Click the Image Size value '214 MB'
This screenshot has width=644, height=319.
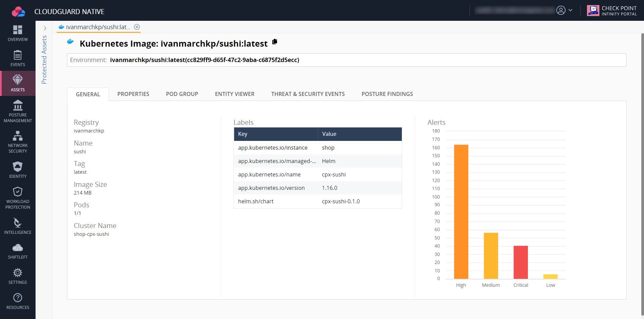pos(83,193)
